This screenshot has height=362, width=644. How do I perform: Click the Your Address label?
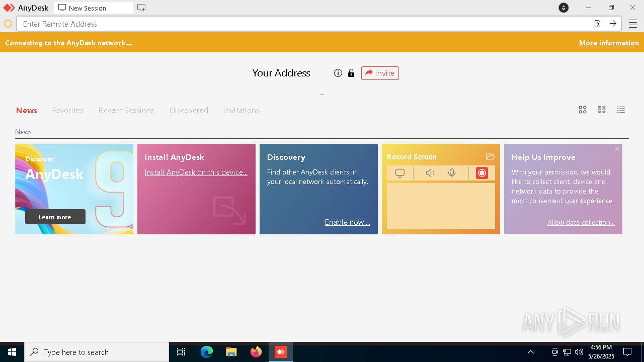281,73
